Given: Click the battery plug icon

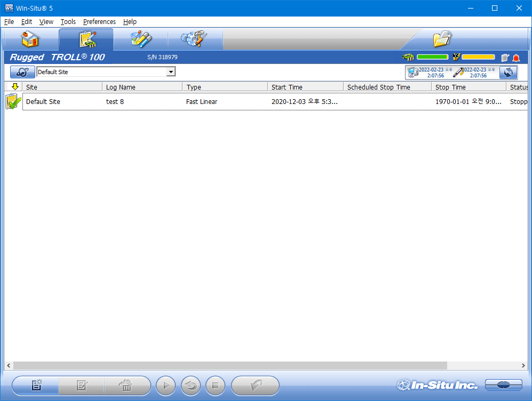Looking at the screenshot, I should (456, 57).
